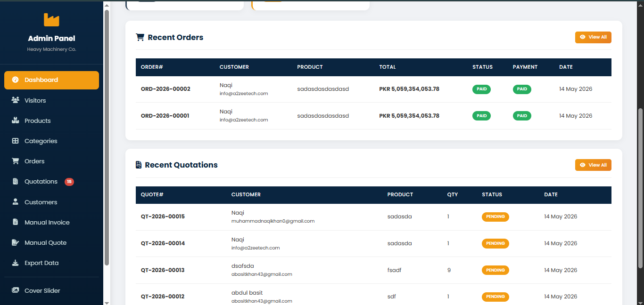The image size is (644, 305).
Task: Click the PENDING badge for QT-2026-00012
Action: tap(495, 297)
